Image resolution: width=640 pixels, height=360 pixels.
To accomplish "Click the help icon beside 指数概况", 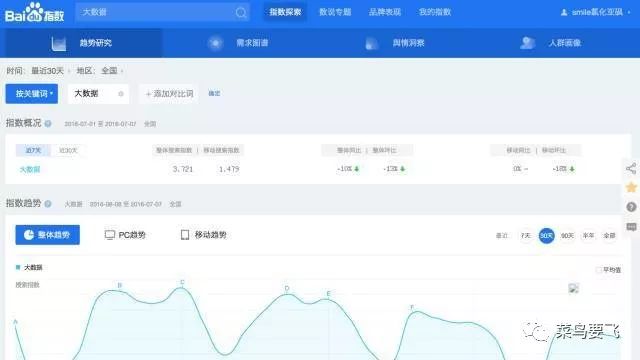I will [x=48, y=123].
